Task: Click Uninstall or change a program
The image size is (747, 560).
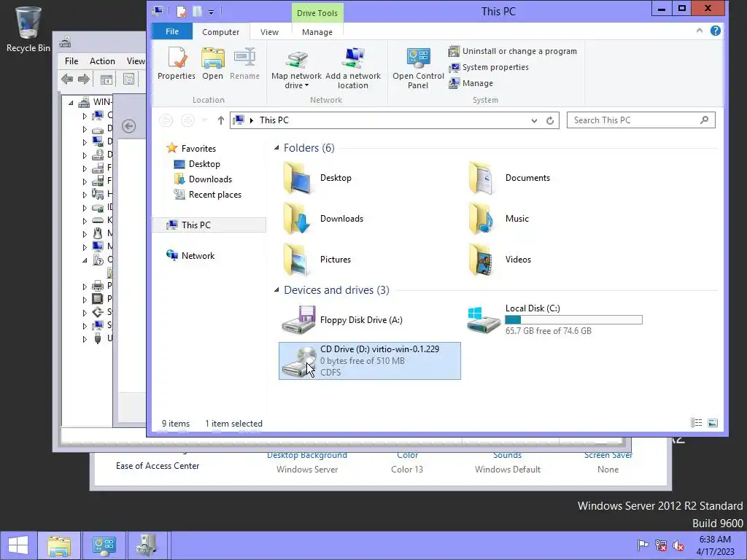Action: point(513,51)
